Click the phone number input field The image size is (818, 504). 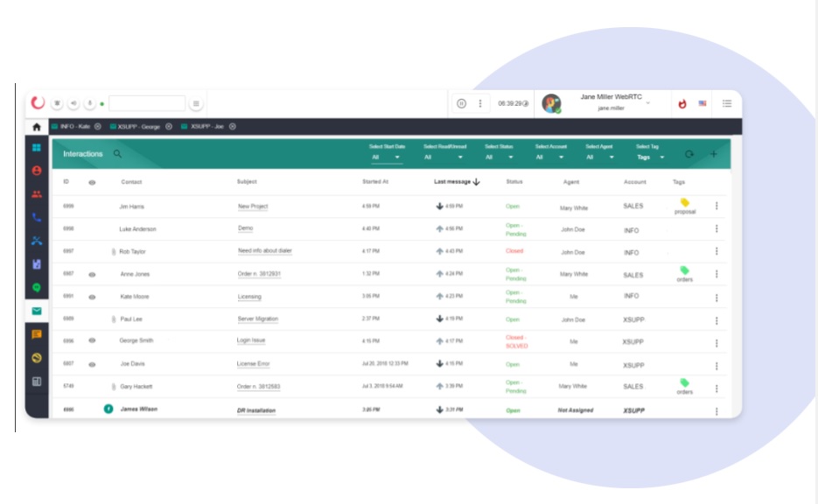147,103
